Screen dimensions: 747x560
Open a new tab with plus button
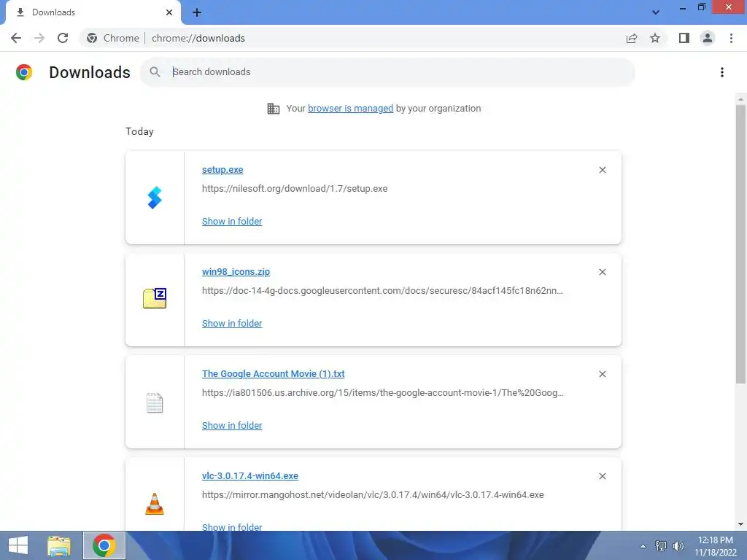click(x=197, y=12)
